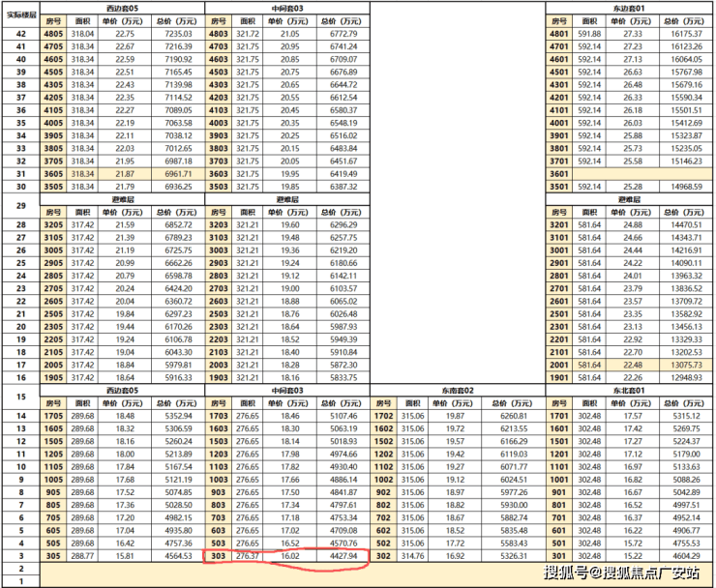
Task: Select room number 4801 cell
Action: [559, 34]
